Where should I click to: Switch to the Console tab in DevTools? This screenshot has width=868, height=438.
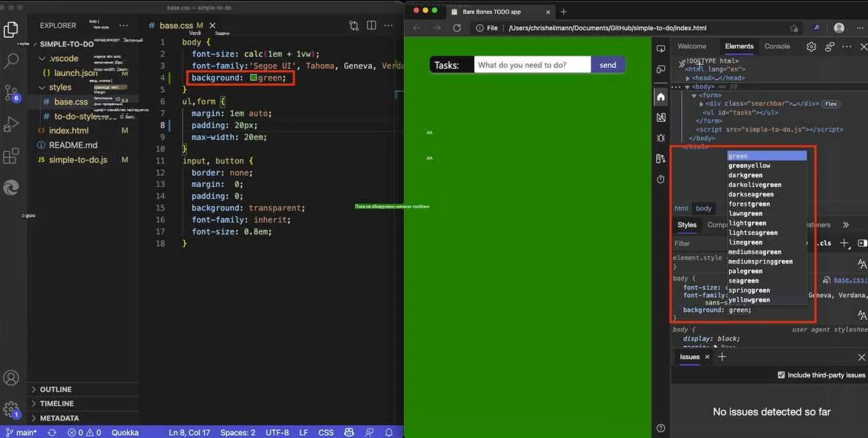click(777, 46)
